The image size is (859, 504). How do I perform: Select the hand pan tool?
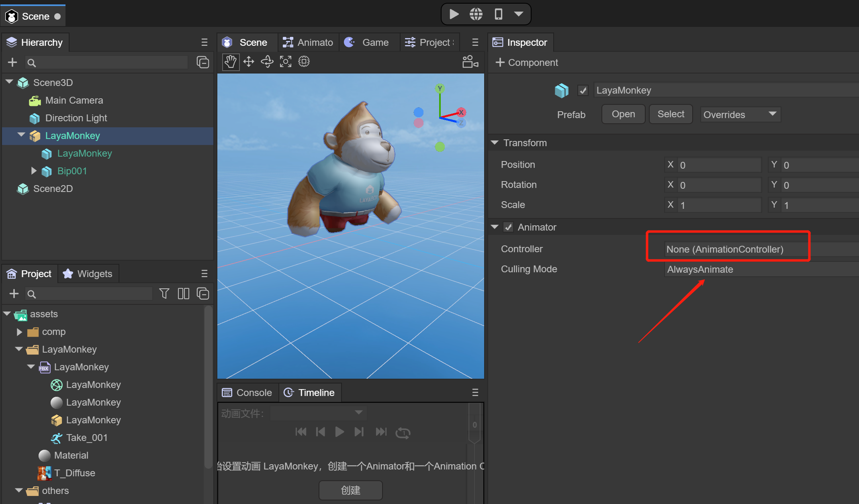click(231, 62)
